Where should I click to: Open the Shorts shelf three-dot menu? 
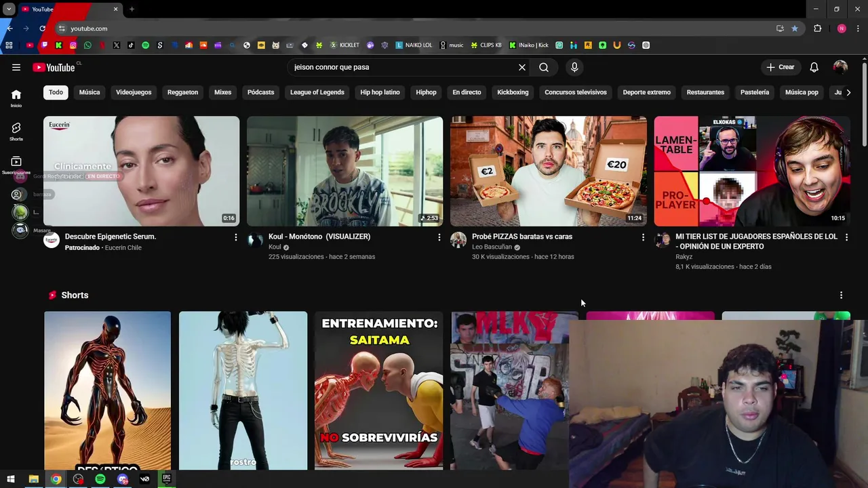click(842, 296)
